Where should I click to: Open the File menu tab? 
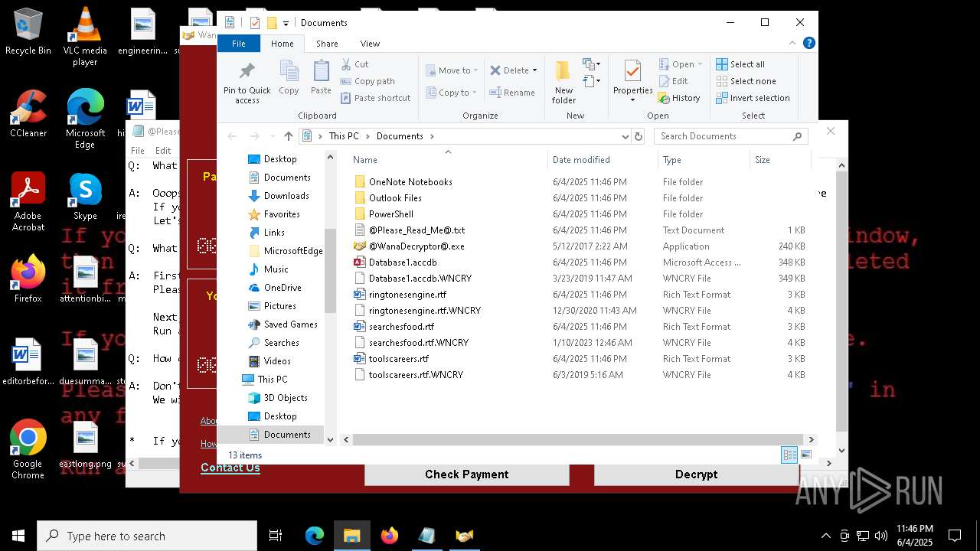pos(239,44)
